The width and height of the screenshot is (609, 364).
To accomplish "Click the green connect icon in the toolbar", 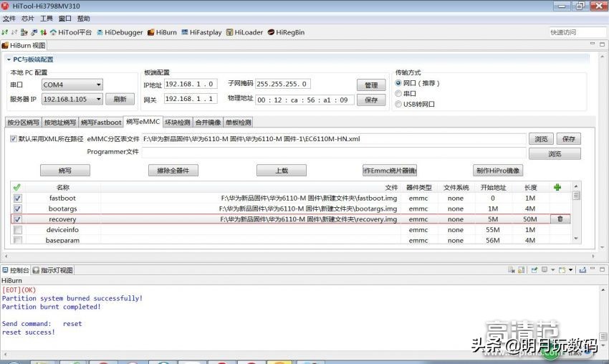I will [x=5, y=32].
